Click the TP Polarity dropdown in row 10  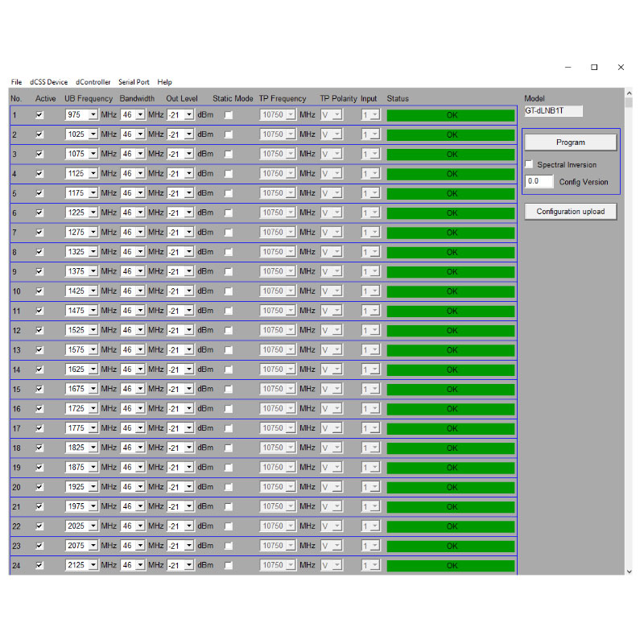pos(332,291)
